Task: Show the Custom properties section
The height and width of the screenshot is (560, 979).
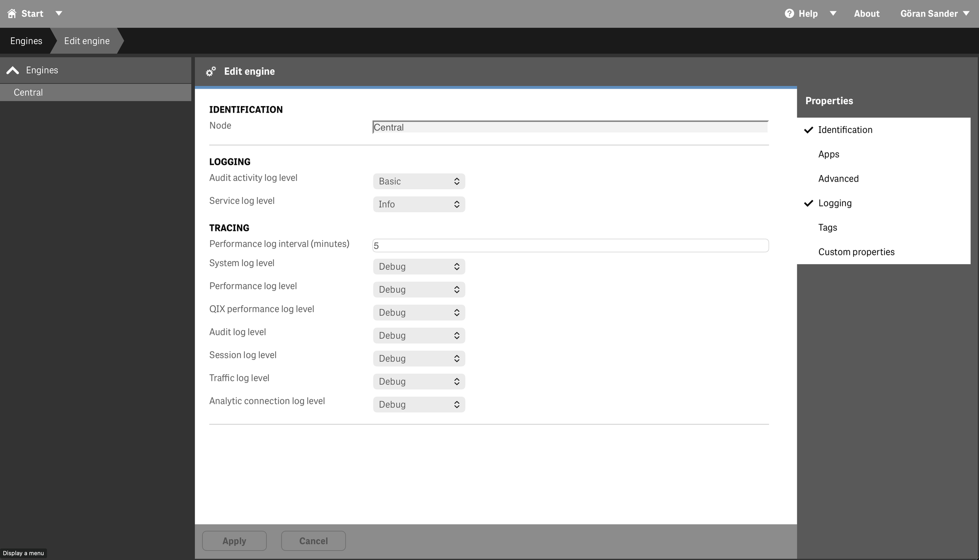Action: tap(856, 252)
